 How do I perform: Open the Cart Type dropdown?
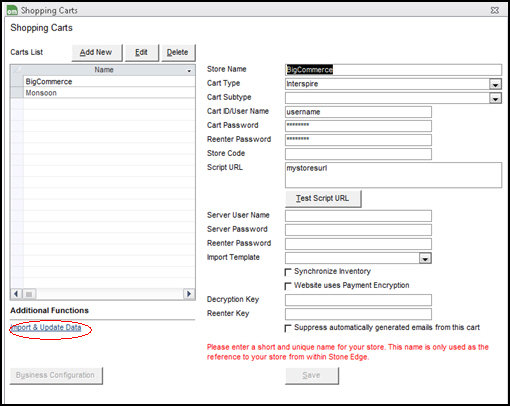coord(496,84)
